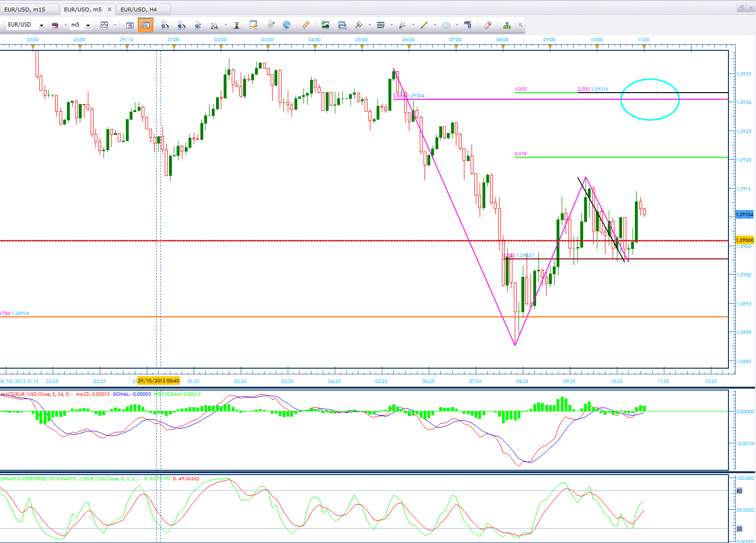Click the 29/10/2012 00:40 crosshair time label
The height and width of the screenshot is (543, 756).
(159, 381)
